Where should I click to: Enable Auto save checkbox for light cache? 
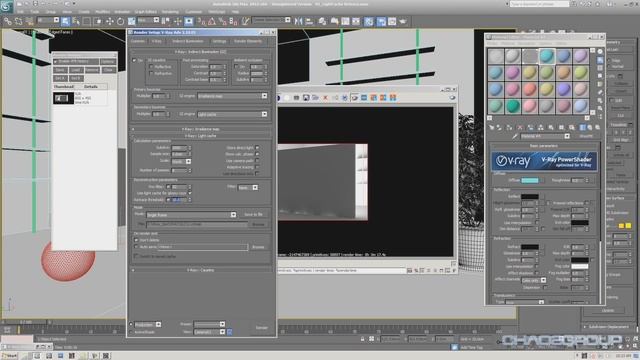click(x=136, y=247)
